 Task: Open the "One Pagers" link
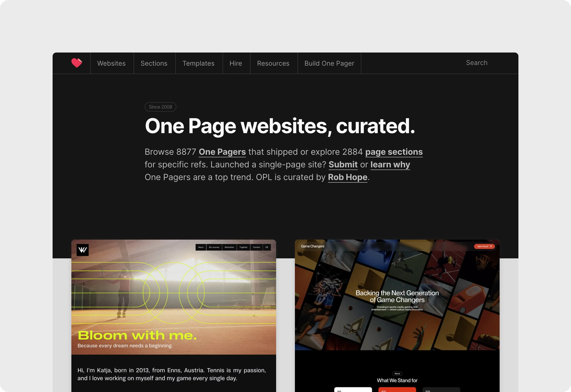(222, 152)
